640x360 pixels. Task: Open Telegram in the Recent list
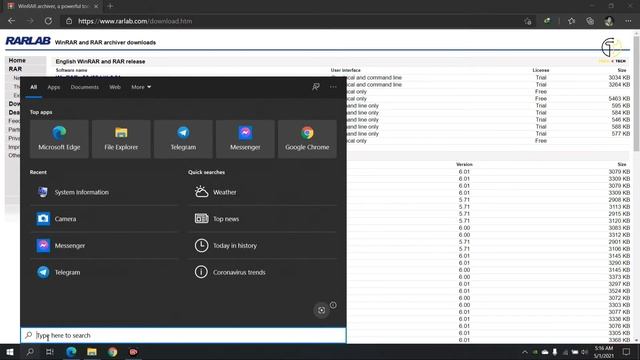point(104,272)
